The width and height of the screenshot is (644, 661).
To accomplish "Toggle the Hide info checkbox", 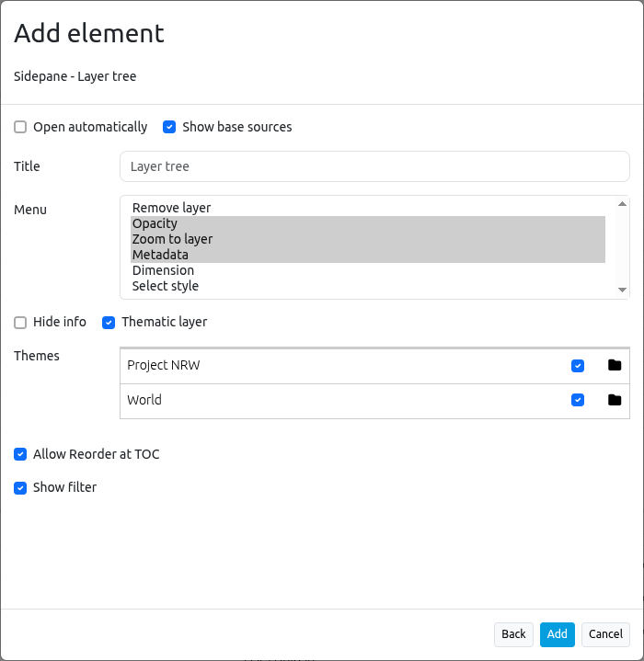I will pos(20,322).
